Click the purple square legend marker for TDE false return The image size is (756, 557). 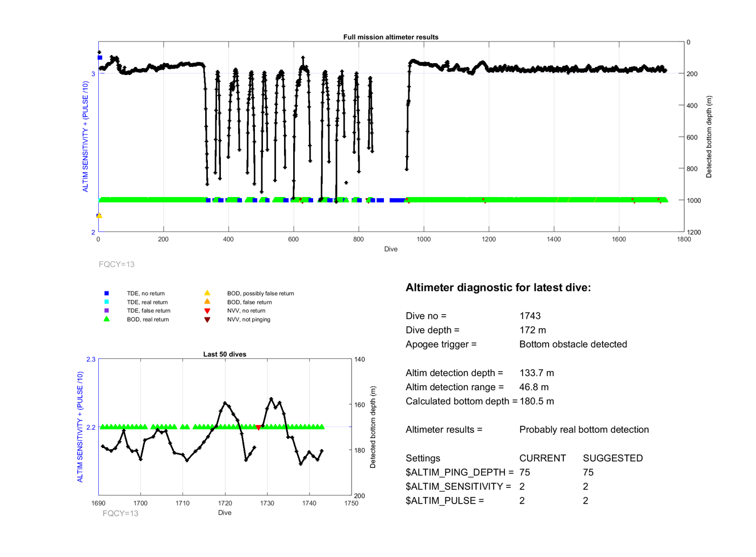tap(106, 310)
